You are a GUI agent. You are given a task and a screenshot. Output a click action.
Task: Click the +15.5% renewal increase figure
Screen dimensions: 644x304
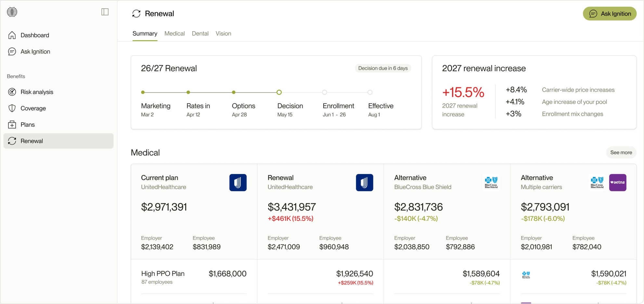click(463, 92)
